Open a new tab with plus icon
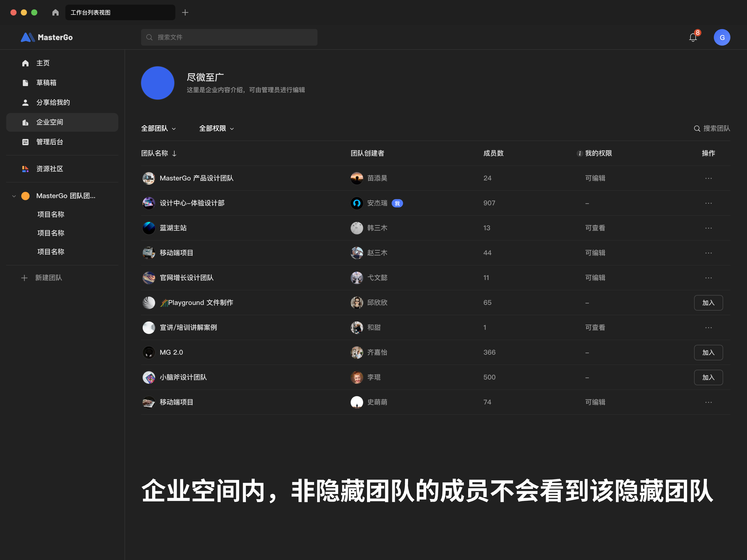The width and height of the screenshot is (747, 560). click(185, 12)
